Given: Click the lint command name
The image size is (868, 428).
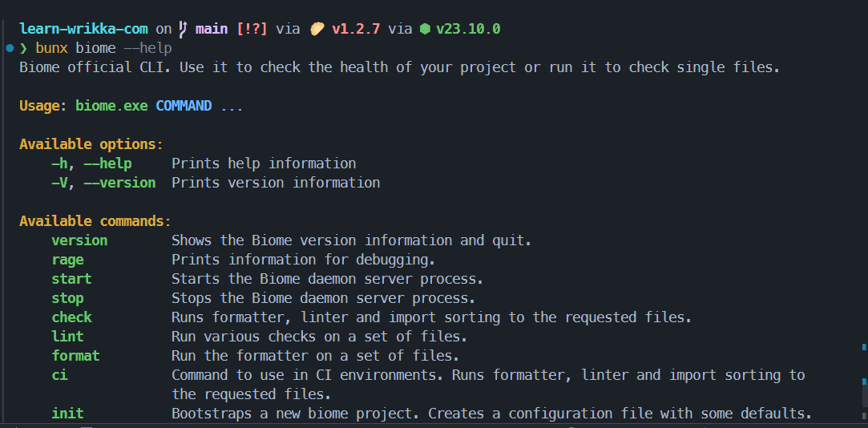Looking at the screenshot, I should coord(67,337).
